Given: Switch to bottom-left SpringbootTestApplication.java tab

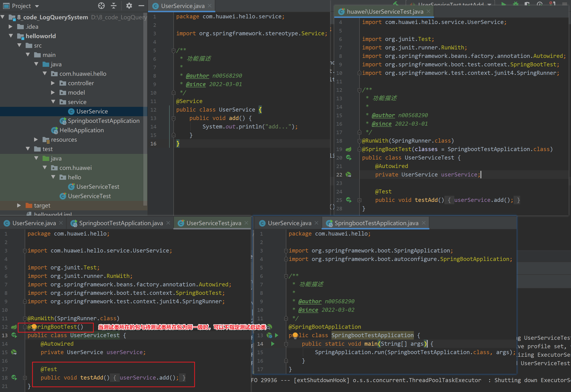Looking at the screenshot, I should [121, 223].
